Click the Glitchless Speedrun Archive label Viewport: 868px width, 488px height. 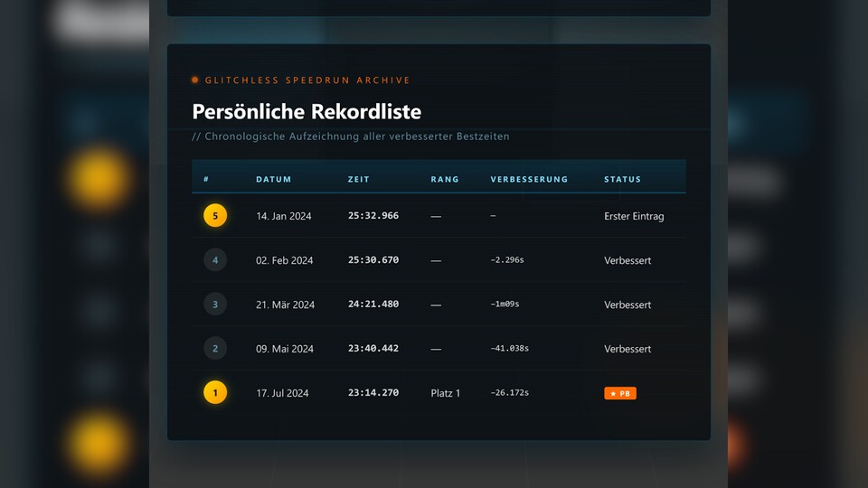coord(307,80)
